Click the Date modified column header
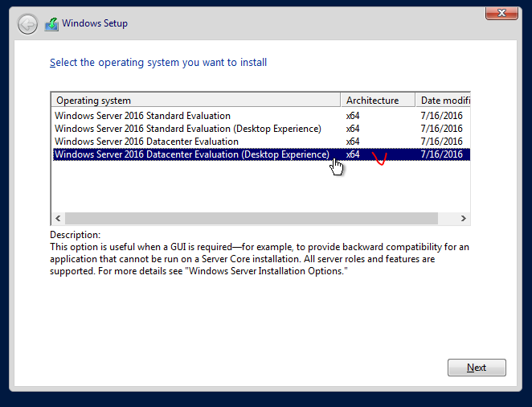The width and height of the screenshot is (532, 407). pyautogui.click(x=443, y=101)
